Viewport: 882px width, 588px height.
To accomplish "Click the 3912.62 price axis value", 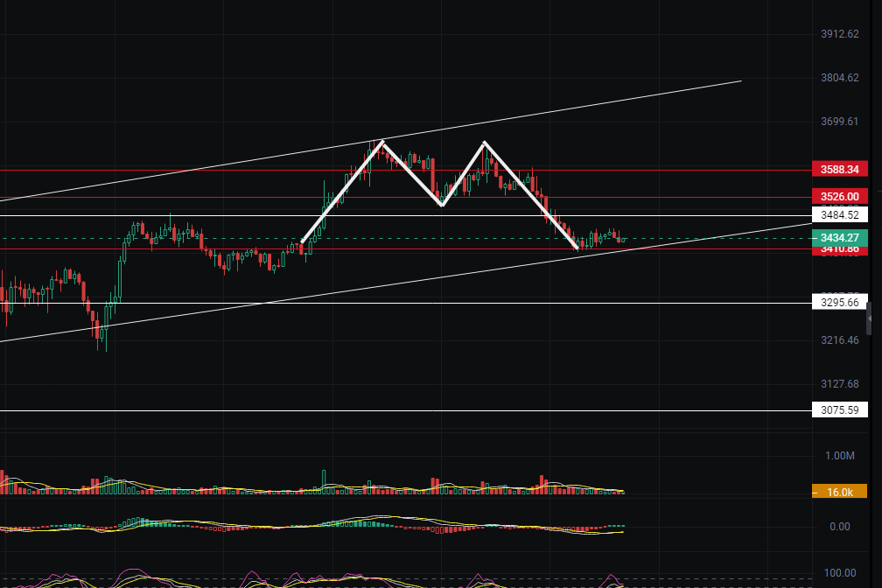I will pos(840,35).
